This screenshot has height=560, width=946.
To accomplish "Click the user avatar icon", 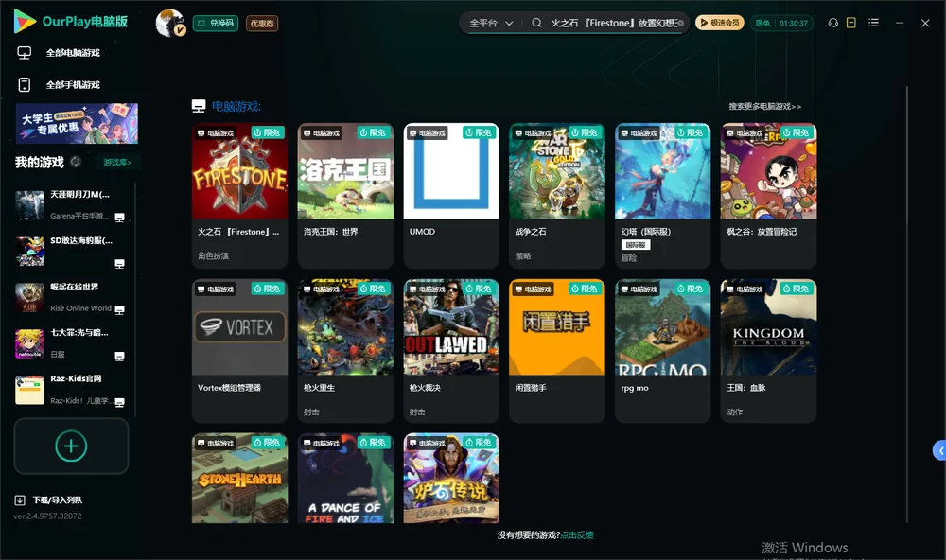I will coord(170,24).
